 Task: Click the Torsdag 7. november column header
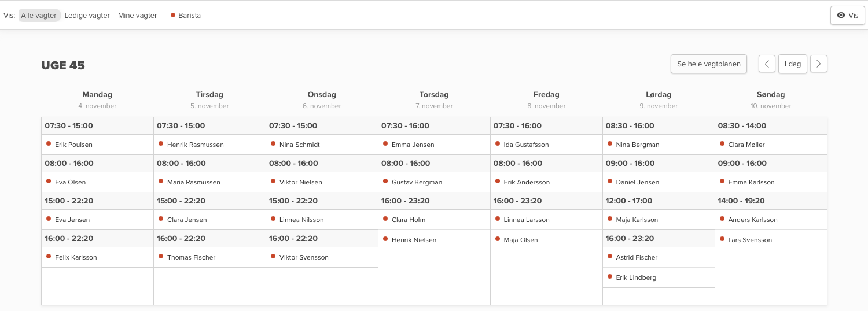coord(434,99)
